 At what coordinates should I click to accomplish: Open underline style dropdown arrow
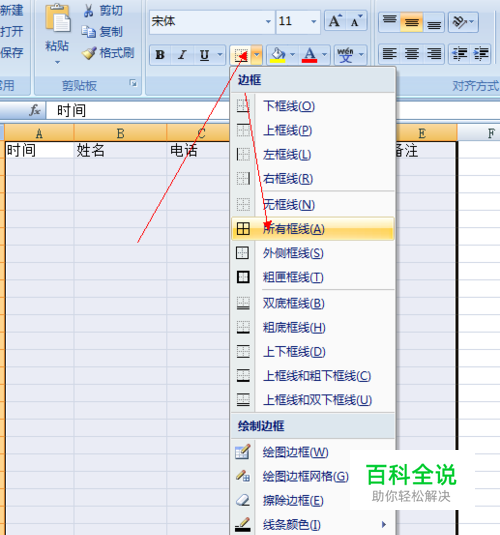pyautogui.click(x=220, y=55)
